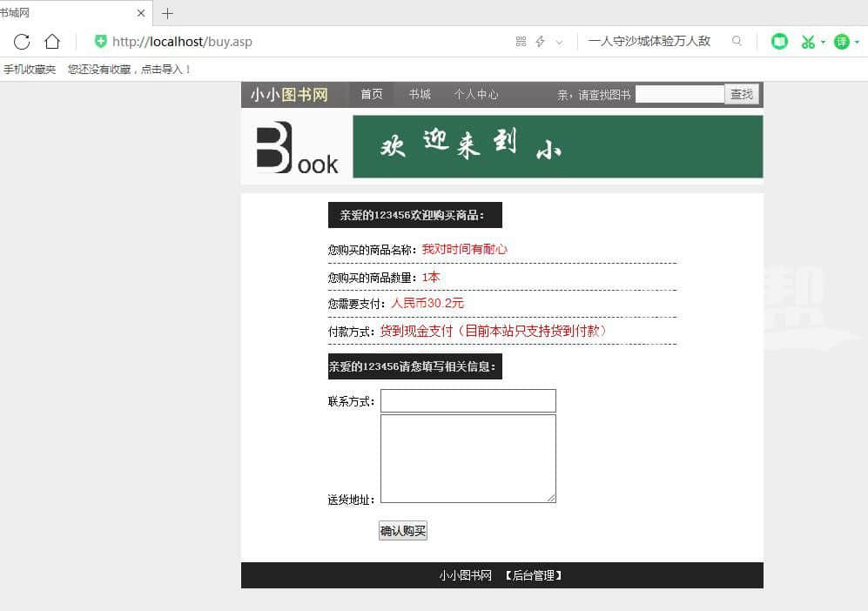Viewport: 868px width, 611px height.
Task: Click the browser refresh icon
Action: click(22, 42)
